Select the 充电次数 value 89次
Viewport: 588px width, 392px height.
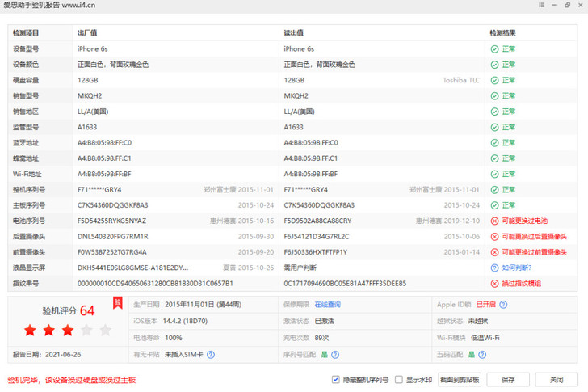321,338
